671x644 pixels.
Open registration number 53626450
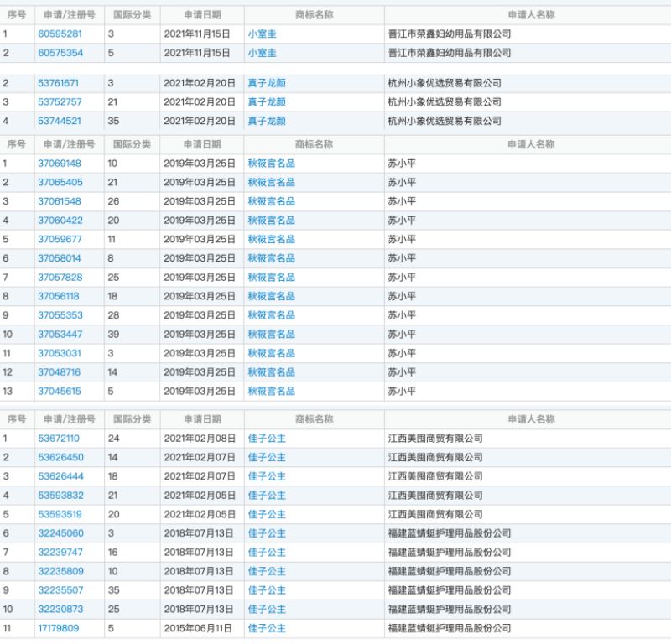pyautogui.click(x=60, y=457)
